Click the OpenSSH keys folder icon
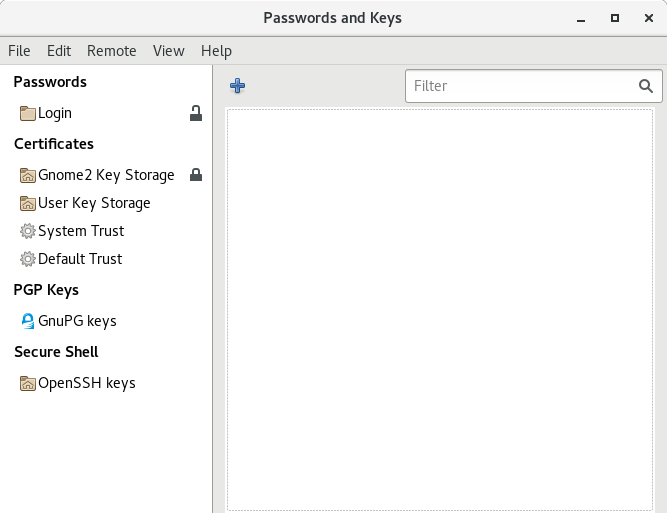This screenshot has height=513, width=667. coord(28,384)
